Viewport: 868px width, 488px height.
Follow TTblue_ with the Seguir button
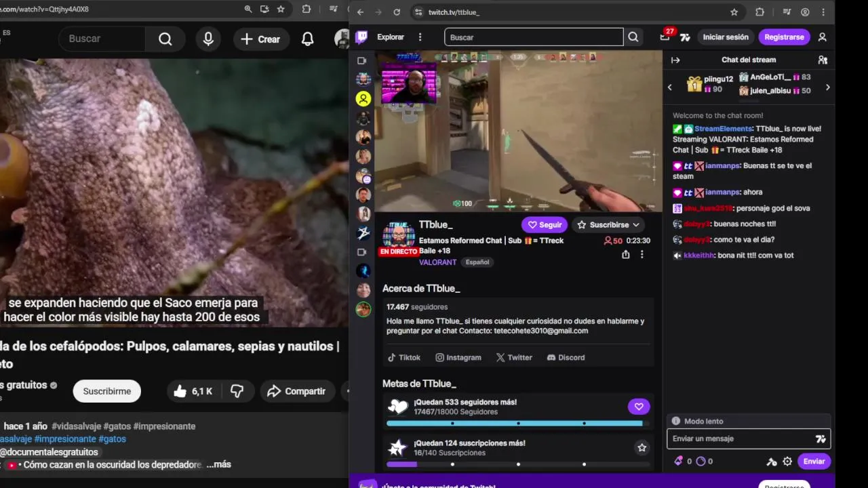click(x=545, y=224)
